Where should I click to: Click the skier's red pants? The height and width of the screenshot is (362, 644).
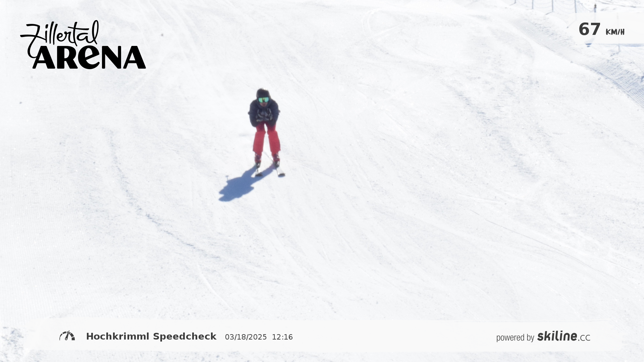click(x=267, y=138)
